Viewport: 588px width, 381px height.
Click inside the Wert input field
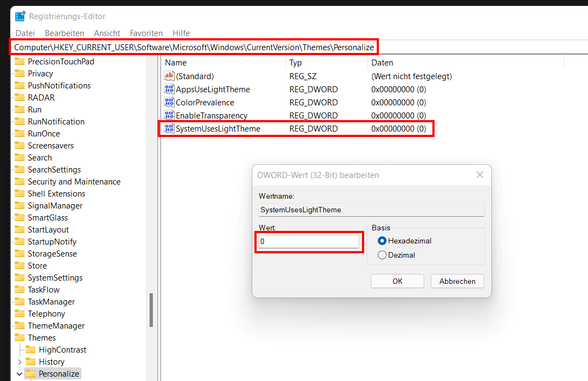[x=308, y=241]
